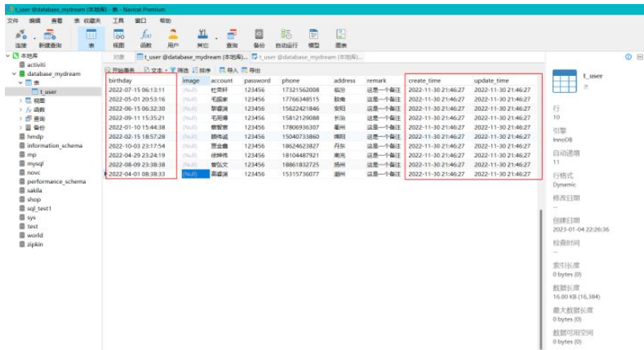
Task: Select the 模型 (Model) toolbar icon
Action: coord(314,37)
